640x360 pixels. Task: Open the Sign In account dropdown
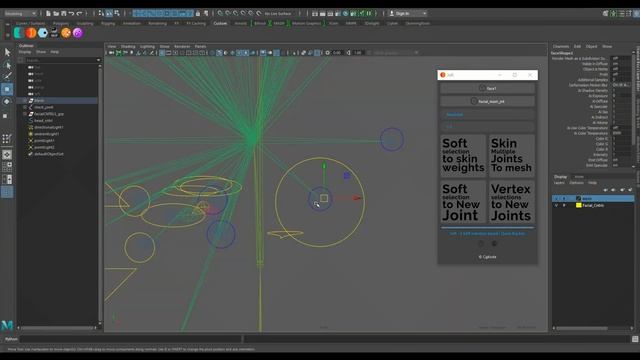[407, 13]
